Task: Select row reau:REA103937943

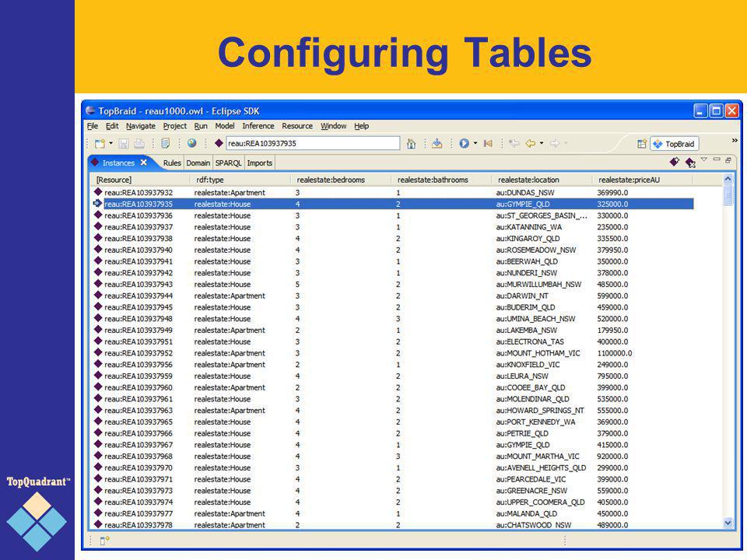Action: point(393,285)
